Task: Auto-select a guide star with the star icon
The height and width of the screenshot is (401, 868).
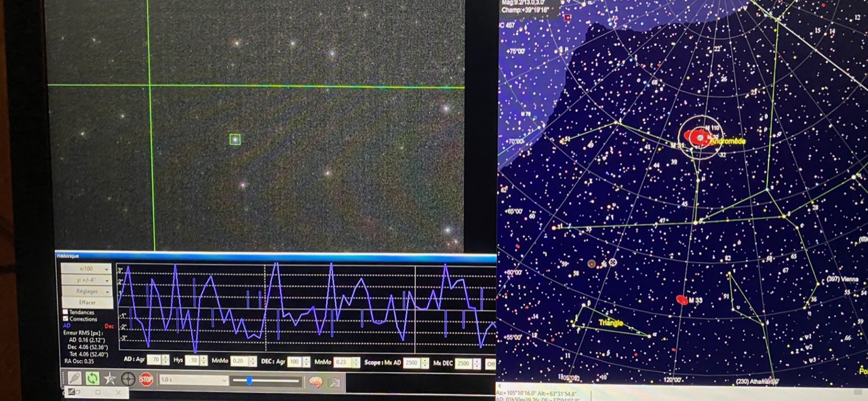Action: (110, 379)
